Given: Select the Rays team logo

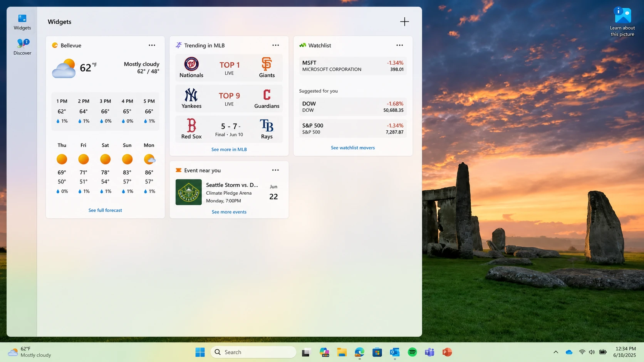Looking at the screenshot, I should point(267,125).
